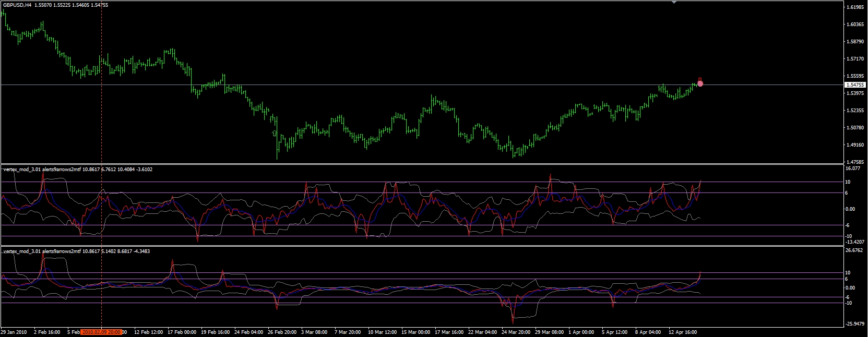
Task: Click the 1.50780 price scale label
Action: pyautogui.click(x=854, y=128)
